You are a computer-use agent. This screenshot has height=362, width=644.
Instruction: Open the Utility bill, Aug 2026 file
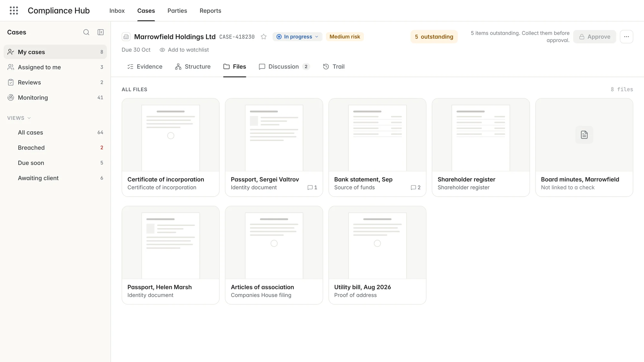377,255
